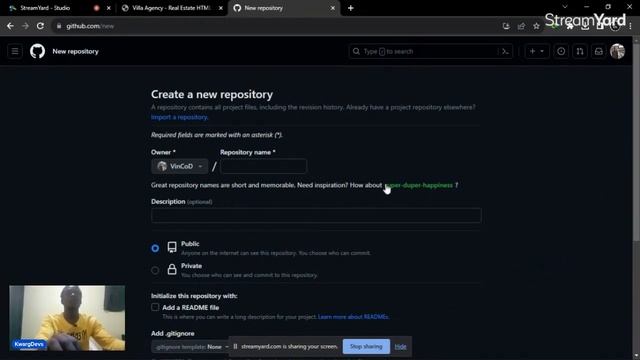Open the tab search chevron
Viewport: 640px width, 360px height.
coord(565,7)
